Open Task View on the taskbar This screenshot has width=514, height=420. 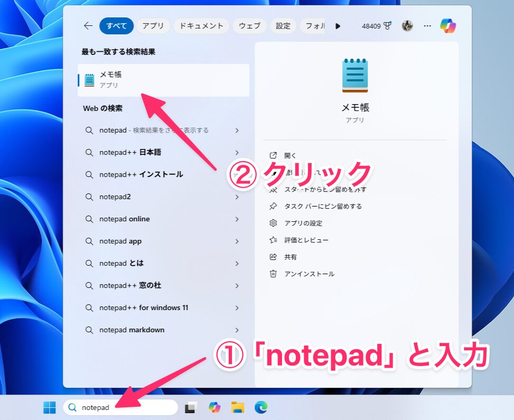[x=191, y=407]
